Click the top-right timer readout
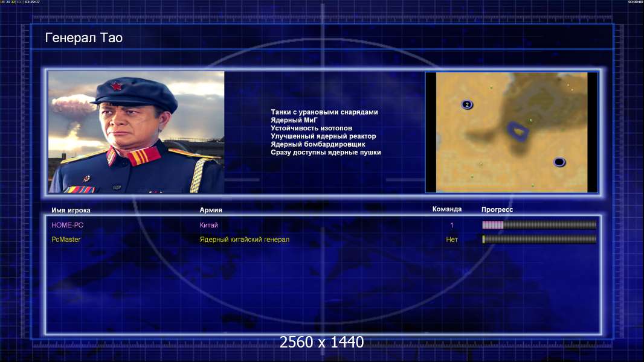The height and width of the screenshot is (362, 644). click(x=636, y=2)
